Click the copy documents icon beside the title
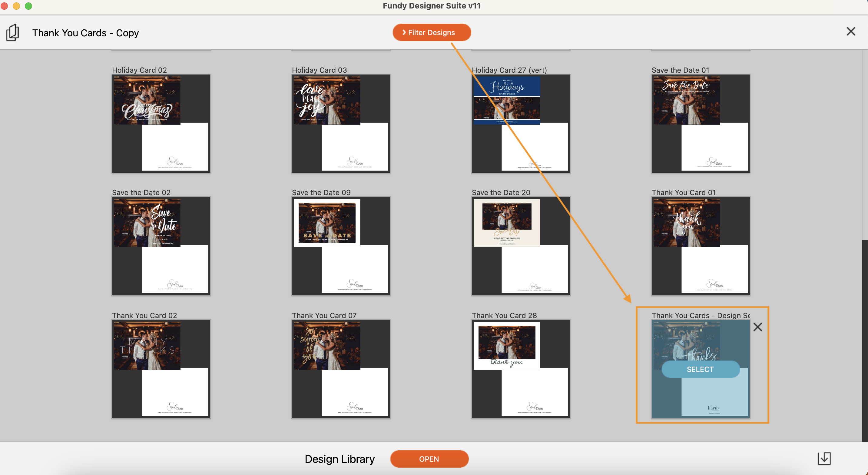Screen dimensions: 868x475 pyautogui.click(x=12, y=33)
